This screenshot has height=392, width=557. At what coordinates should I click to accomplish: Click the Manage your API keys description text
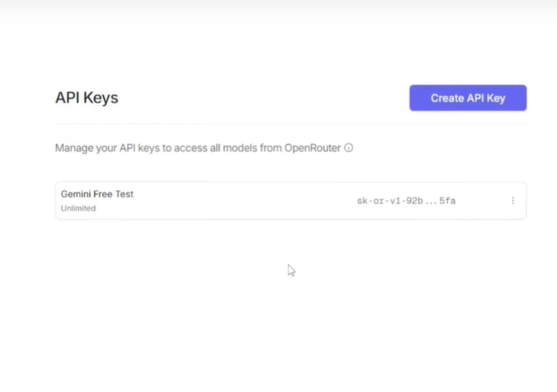point(198,148)
